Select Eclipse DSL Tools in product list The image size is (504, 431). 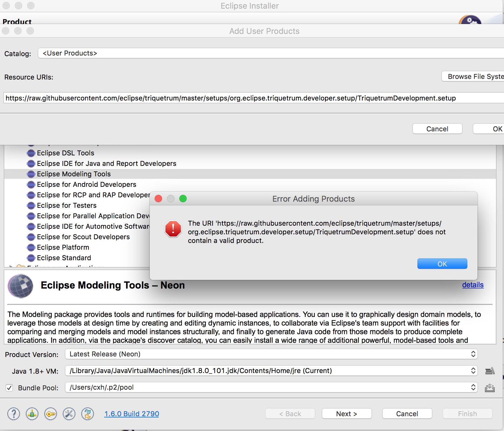point(66,153)
